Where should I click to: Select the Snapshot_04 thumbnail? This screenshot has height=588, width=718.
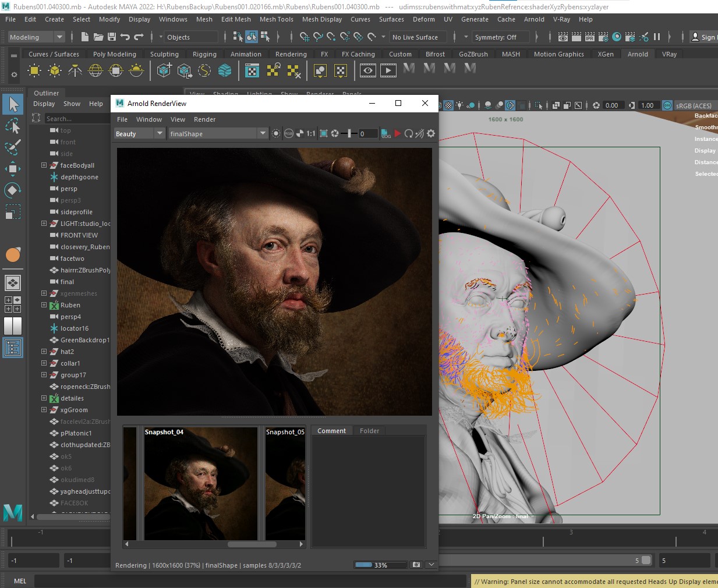(200, 483)
